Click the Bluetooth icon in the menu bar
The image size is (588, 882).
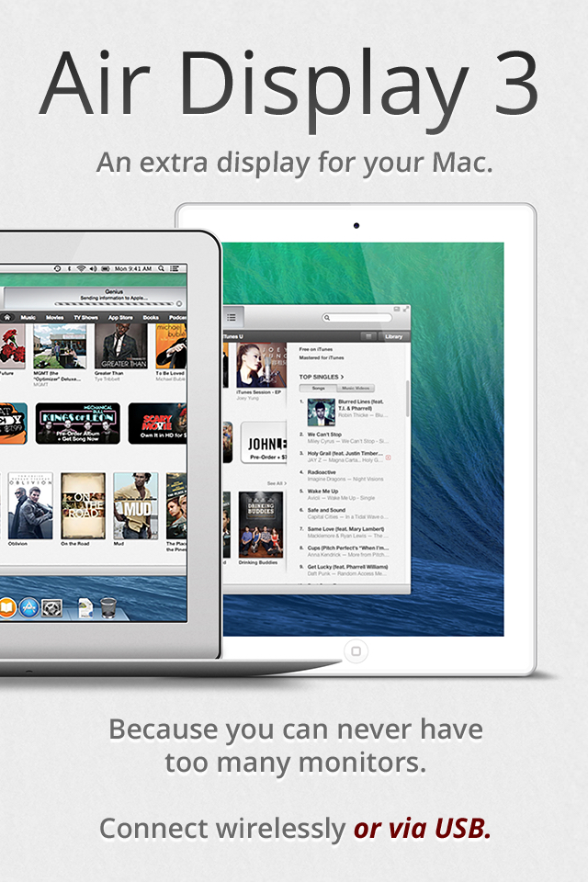pos(70,269)
